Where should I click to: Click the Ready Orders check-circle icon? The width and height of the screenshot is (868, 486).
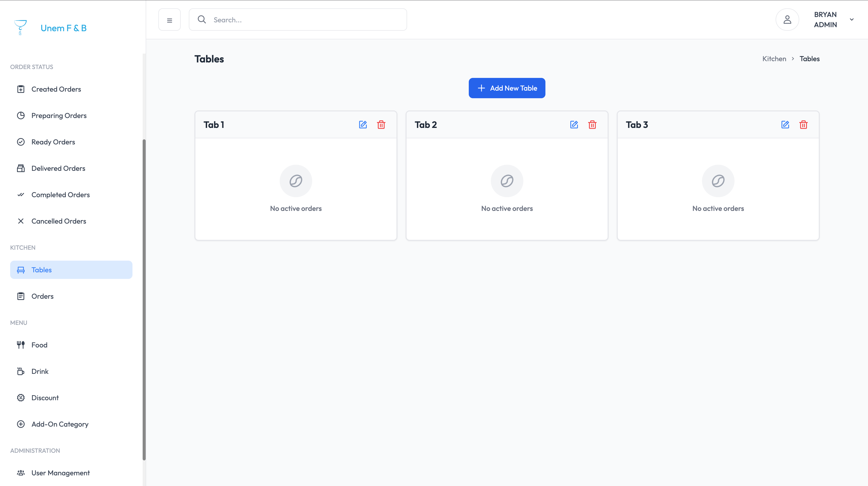21,142
